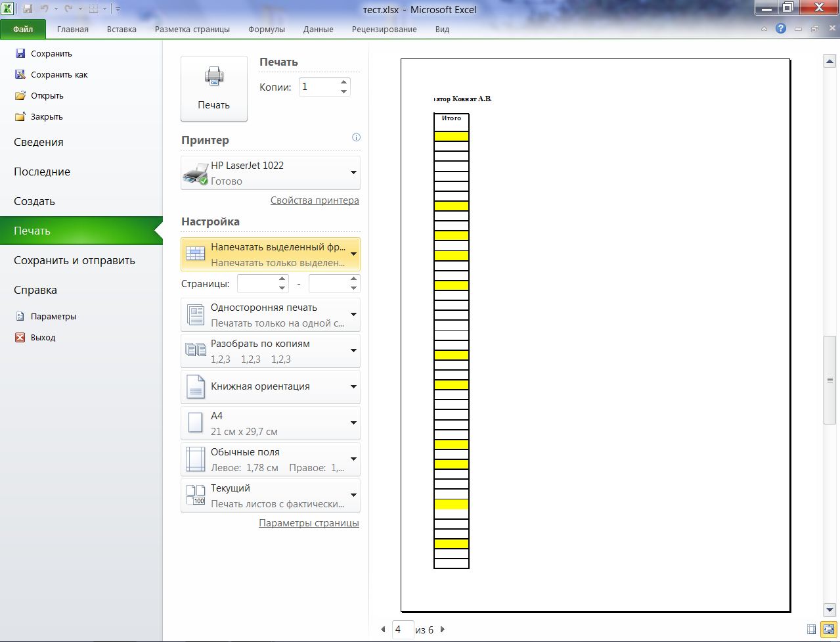
Task: Click the Выход exit icon
Action: click(20, 338)
